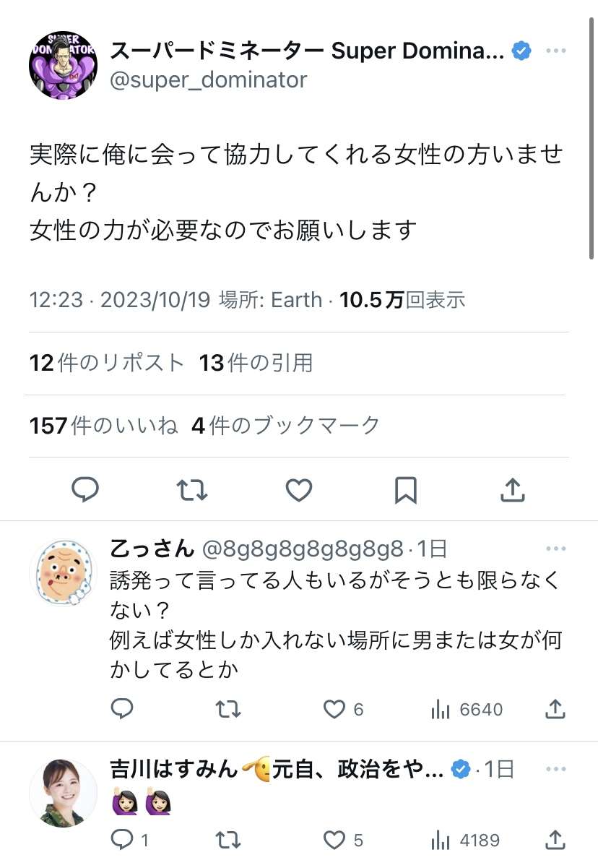
Task: Repost the main Super Dominator post
Action: click(192, 490)
